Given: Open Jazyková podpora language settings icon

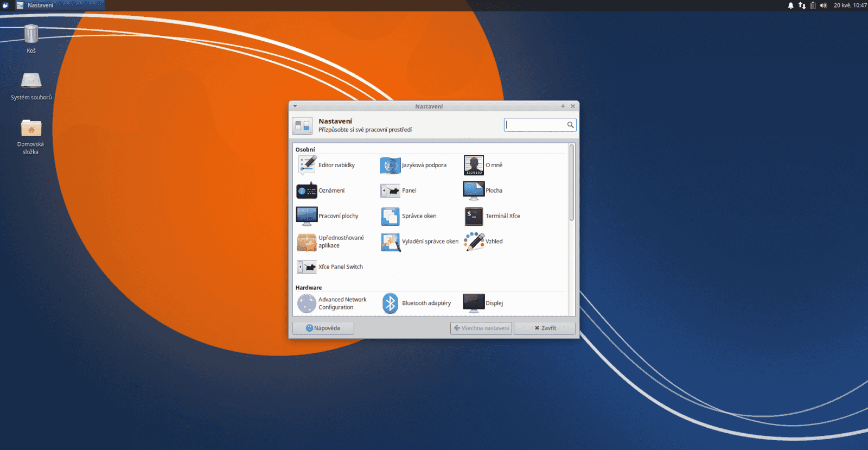Looking at the screenshot, I should click(390, 165).
